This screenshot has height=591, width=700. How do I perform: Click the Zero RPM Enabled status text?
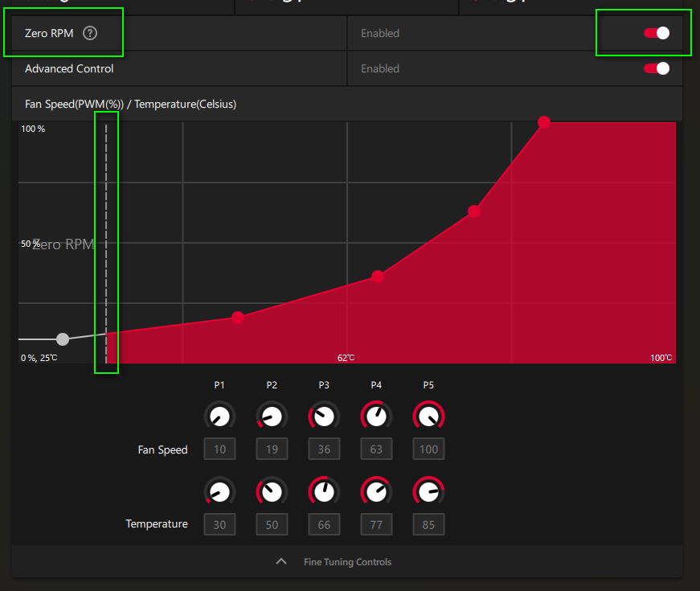tap(380, 34)
